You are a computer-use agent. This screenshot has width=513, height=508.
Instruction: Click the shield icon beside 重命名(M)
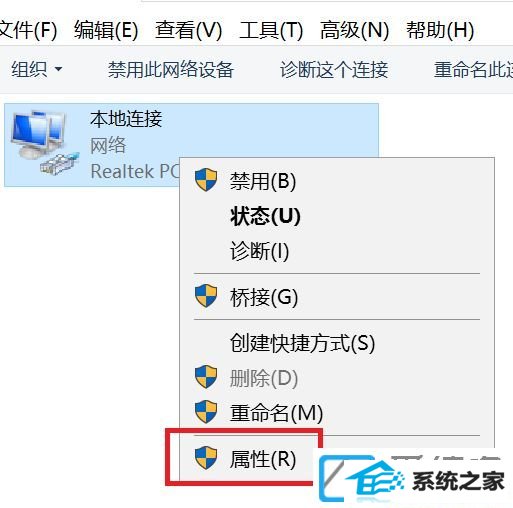[x=206, y=412]
